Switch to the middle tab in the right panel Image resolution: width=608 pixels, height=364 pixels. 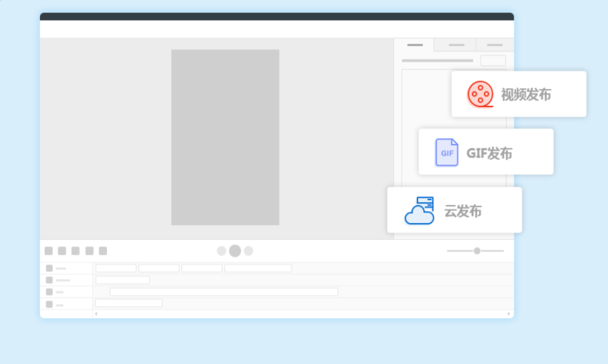click(456, 45)
